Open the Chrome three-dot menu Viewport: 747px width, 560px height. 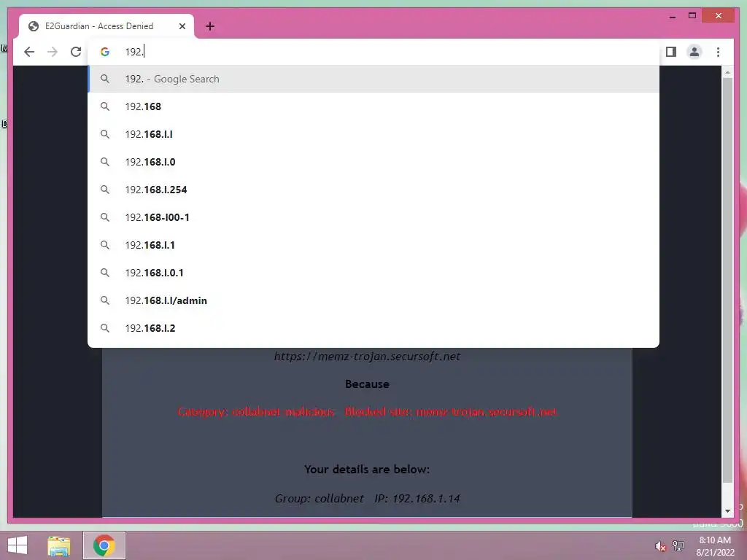pyautogui.click(x=718, y=52)
